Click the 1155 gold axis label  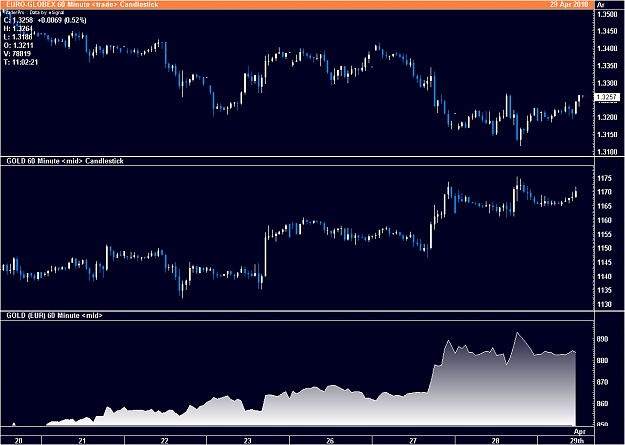point(605,234)
